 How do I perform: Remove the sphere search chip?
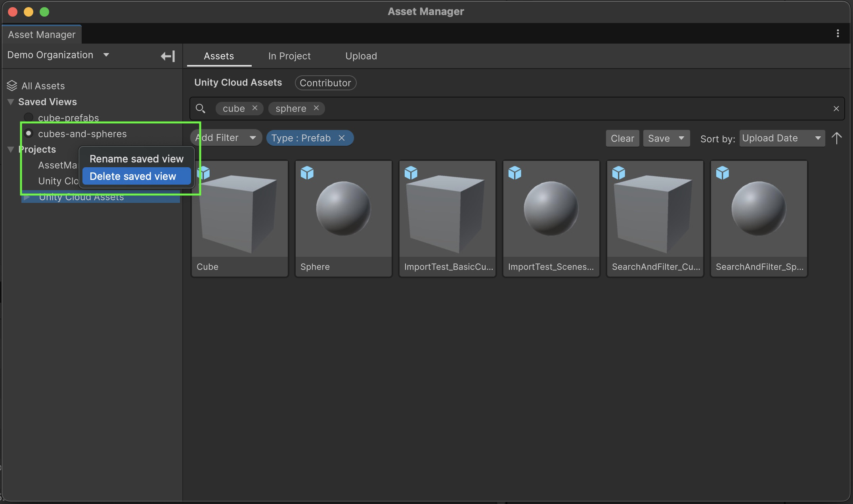pos(316,108)
